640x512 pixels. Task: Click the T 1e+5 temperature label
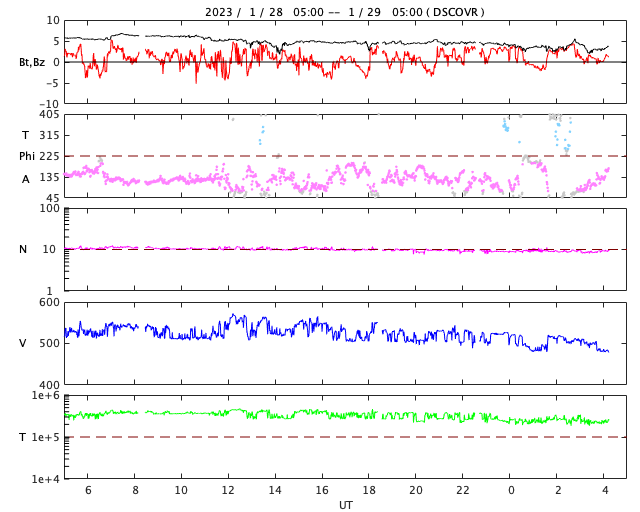39,437
